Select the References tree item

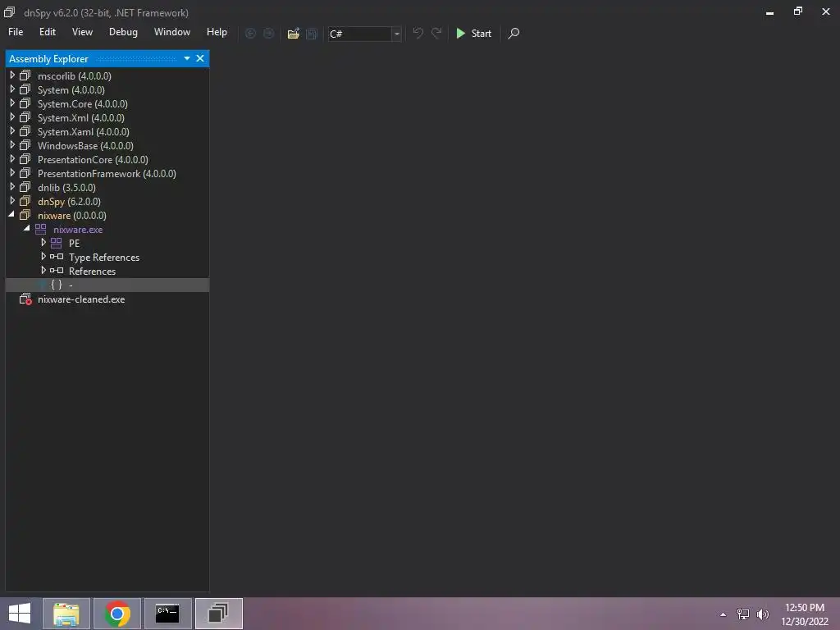107,271
